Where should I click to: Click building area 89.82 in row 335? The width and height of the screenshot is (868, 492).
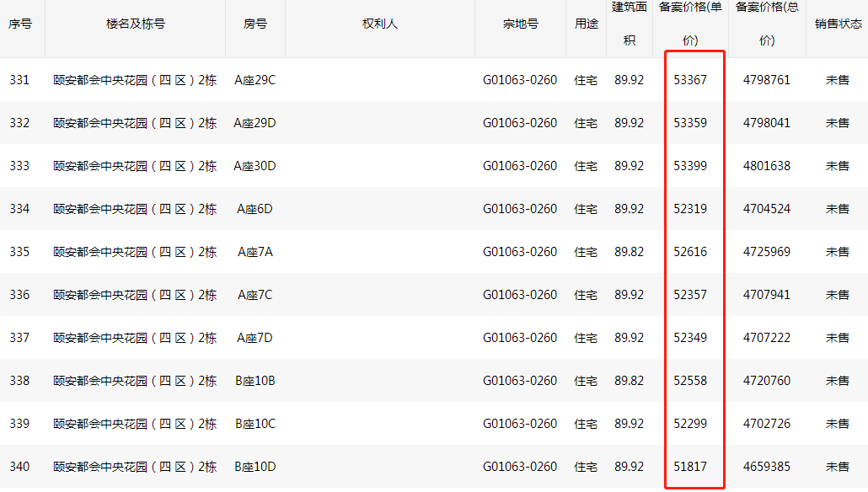[629, 252]
